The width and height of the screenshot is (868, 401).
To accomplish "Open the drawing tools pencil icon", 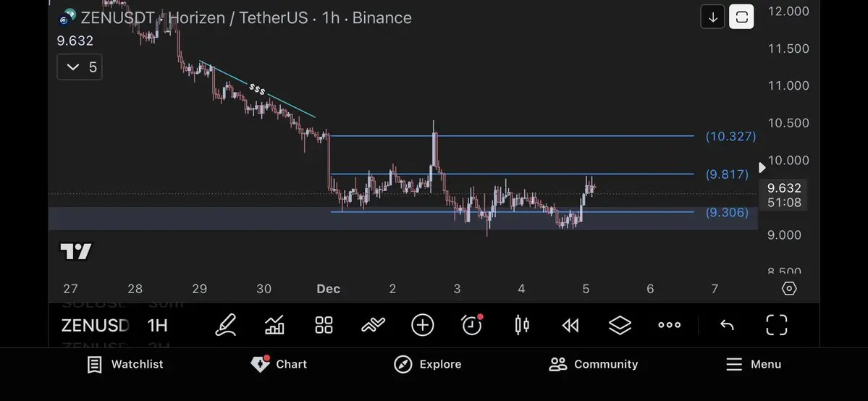I will tap(226, 325).
